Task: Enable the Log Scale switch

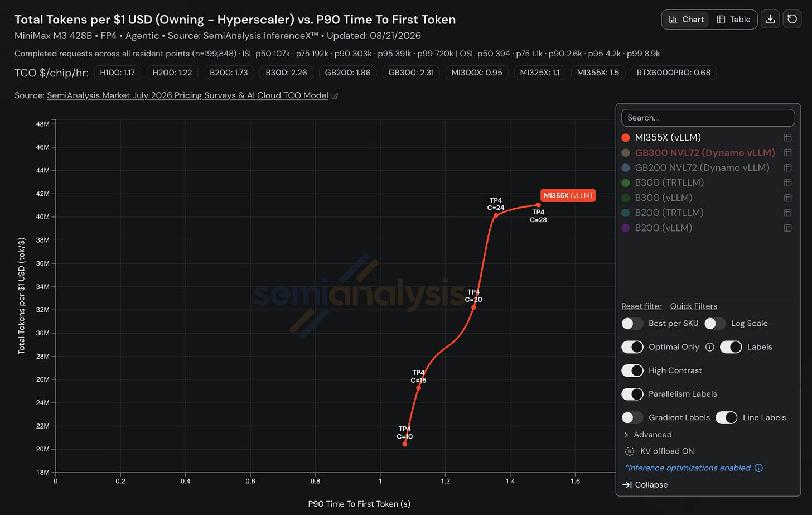Action: coord(715,324)
